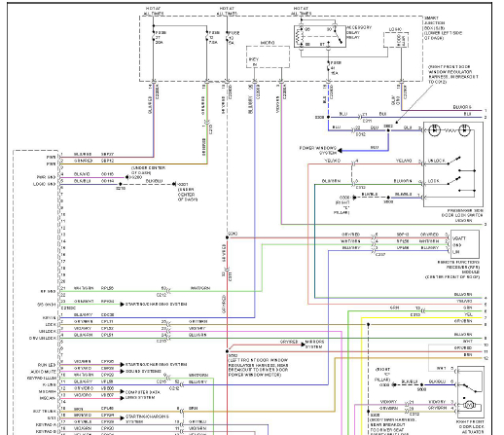Click the LIN terminal in RFR module

456,252
